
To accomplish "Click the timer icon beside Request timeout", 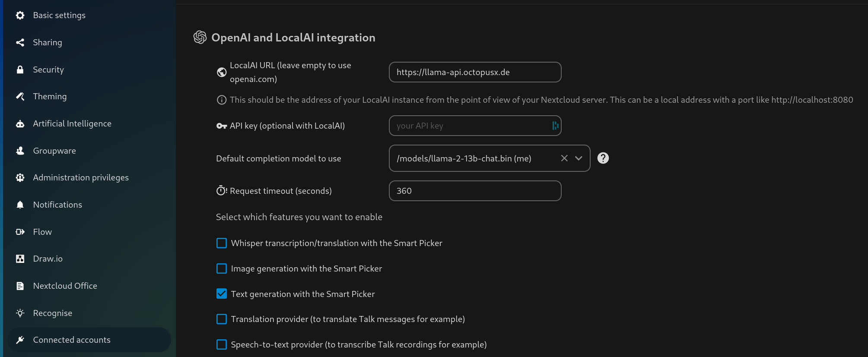I will pos(222,190).
